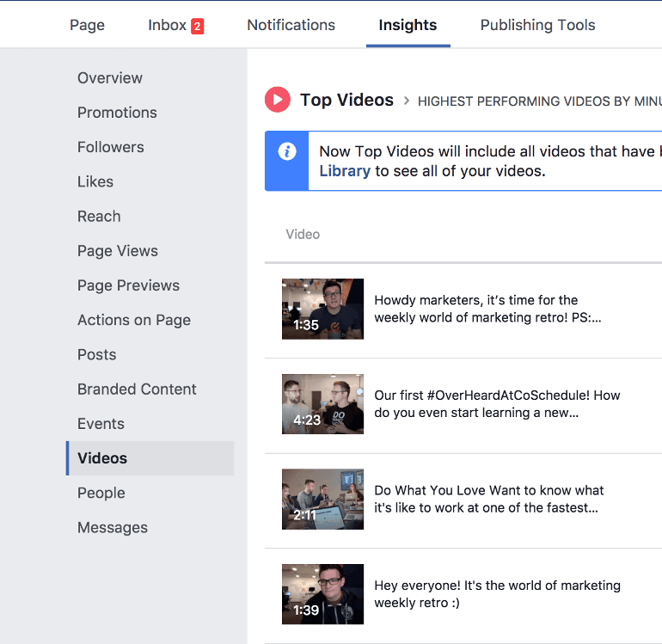Go to the Page tab
The width and height of the screenshot is (662, 644).
point(87,25)
